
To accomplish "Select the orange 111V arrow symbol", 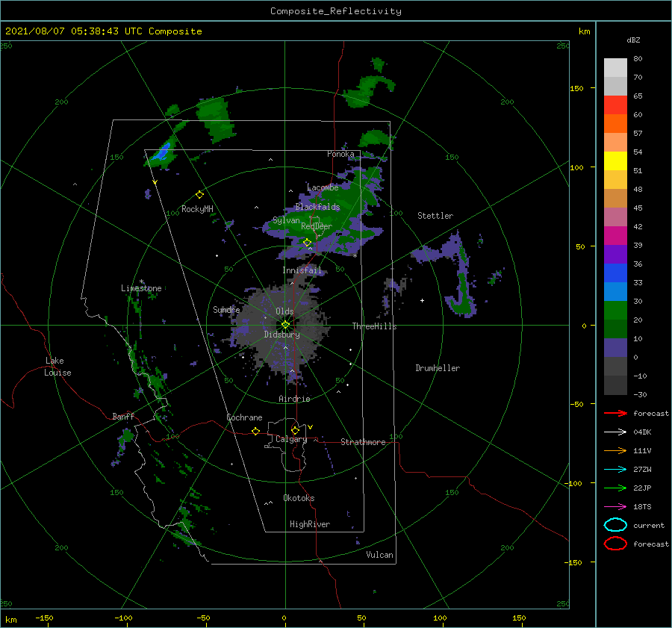I will point(615,450).
